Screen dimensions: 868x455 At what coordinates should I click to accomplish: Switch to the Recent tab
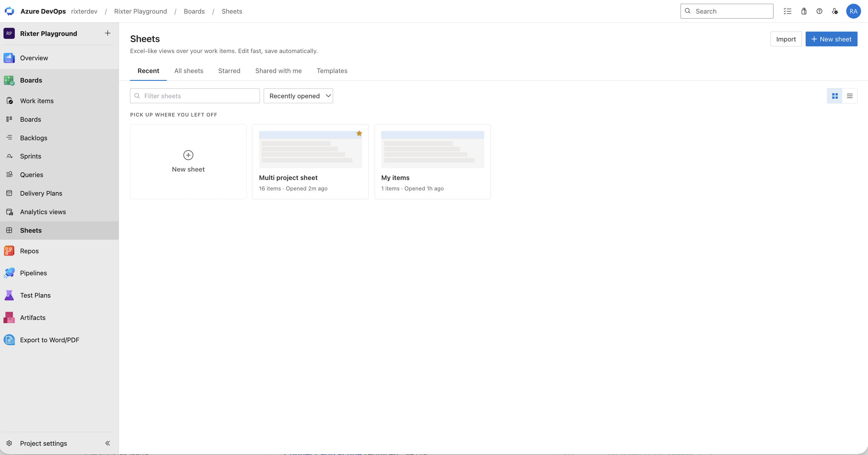[x=148, y=71]
